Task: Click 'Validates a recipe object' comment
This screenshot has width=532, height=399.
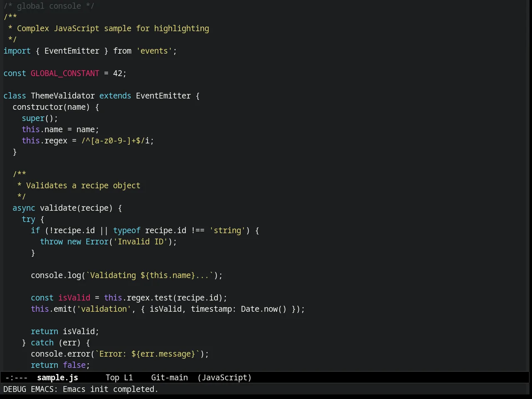Action: [83, 185]
